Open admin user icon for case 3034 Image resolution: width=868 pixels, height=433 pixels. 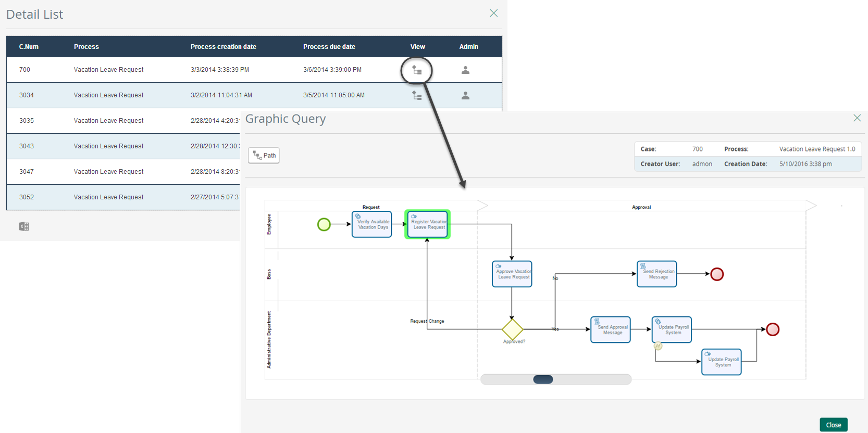tap(465, 95)
